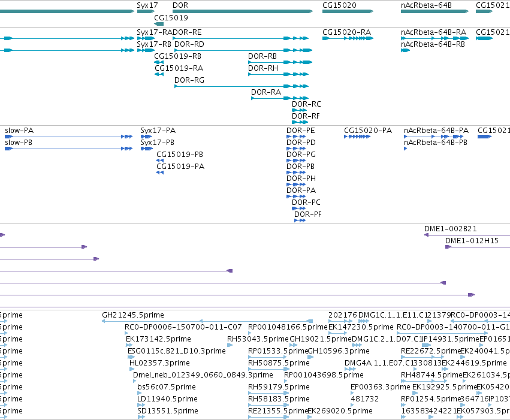Click the RC0-DP0006-150700-011-C07 alignment
510x420 pixels.
(x=183, y=327)
